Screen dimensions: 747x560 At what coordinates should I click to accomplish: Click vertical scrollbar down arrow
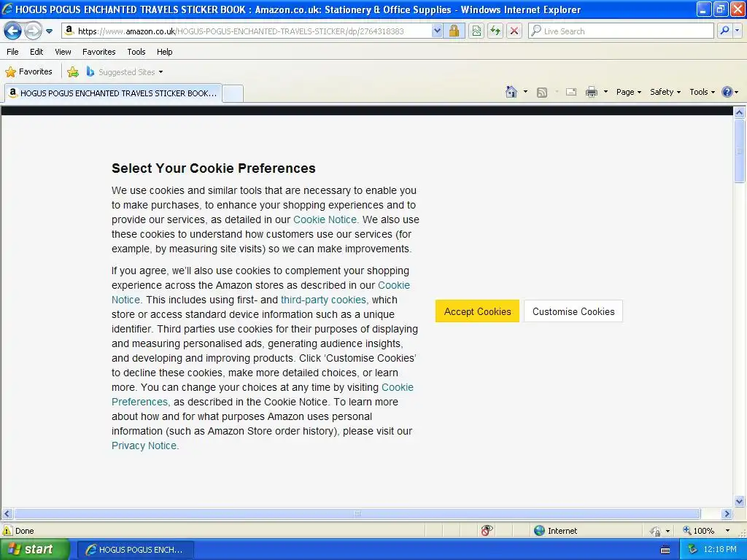point(740,501)
